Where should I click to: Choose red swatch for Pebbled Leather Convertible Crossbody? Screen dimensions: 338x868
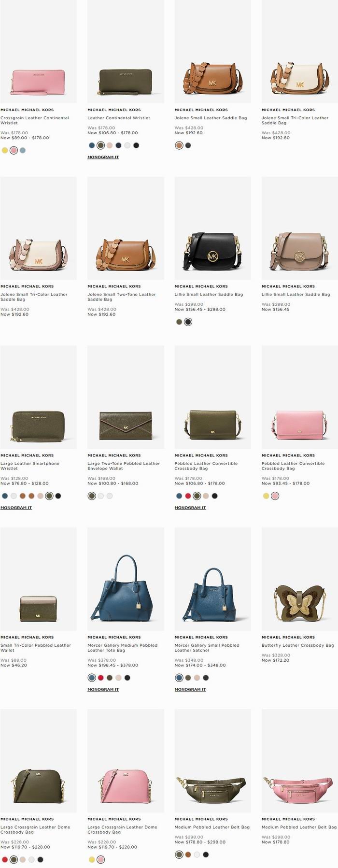coord(188,496)
